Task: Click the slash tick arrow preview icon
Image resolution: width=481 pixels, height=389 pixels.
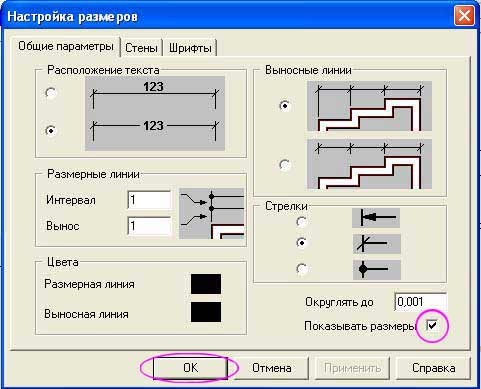Action: tap(377, 244)
